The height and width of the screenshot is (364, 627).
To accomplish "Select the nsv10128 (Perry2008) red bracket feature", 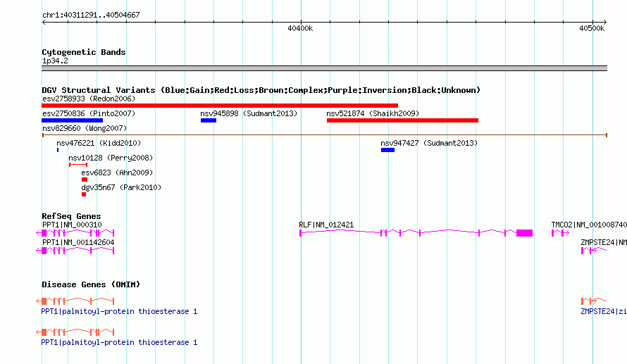I will (x=78, y=165).
